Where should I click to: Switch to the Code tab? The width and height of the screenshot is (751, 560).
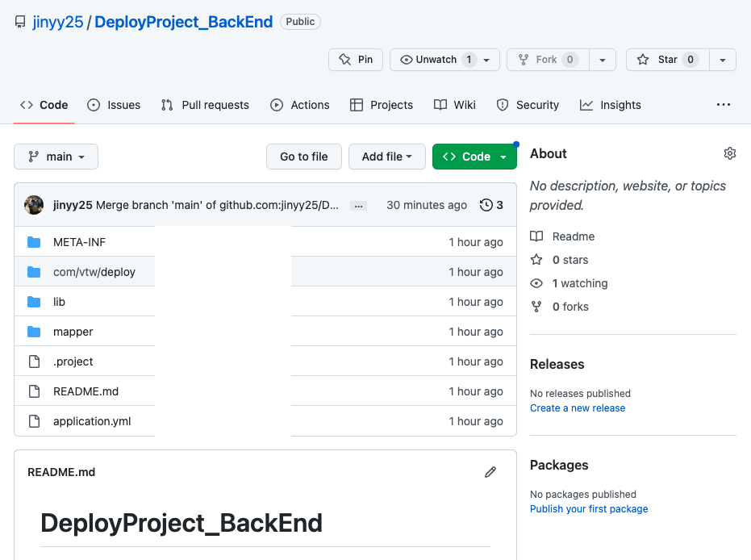(x=44, y=105)
